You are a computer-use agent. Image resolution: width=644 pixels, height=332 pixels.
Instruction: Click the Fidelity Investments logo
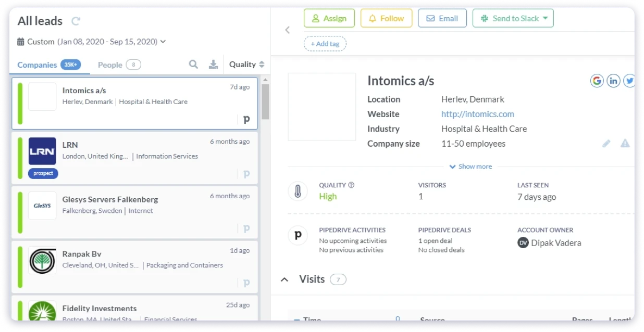42,311
